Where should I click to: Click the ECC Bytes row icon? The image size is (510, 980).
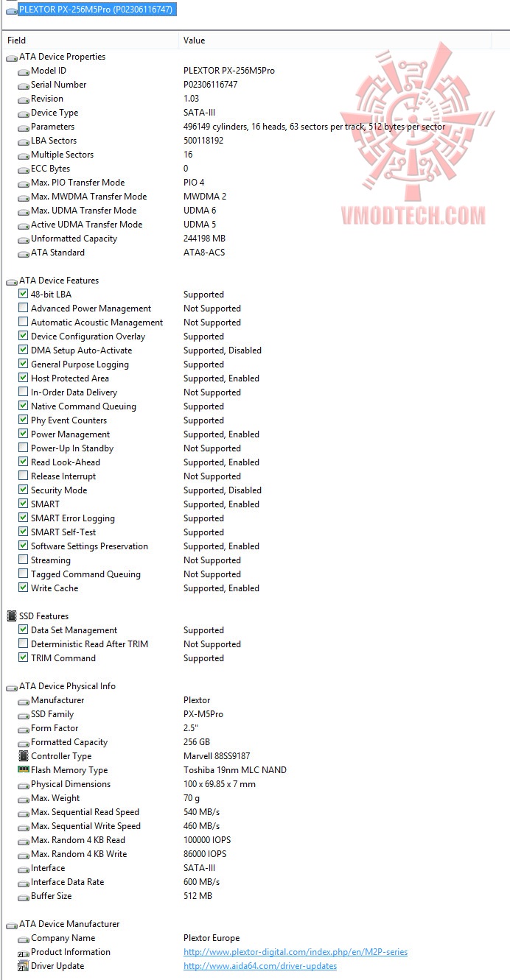pyautogui.click(x=24, y=169)
